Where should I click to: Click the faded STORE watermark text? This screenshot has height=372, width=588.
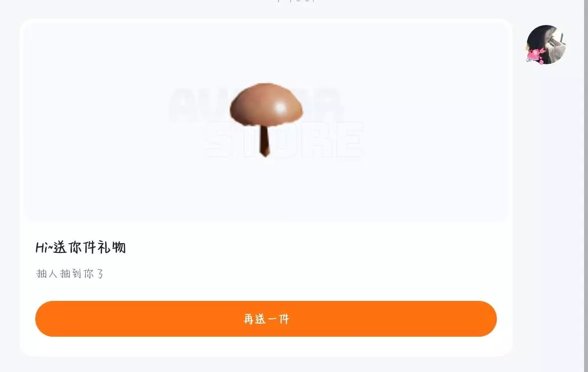[x=285, y=140]
